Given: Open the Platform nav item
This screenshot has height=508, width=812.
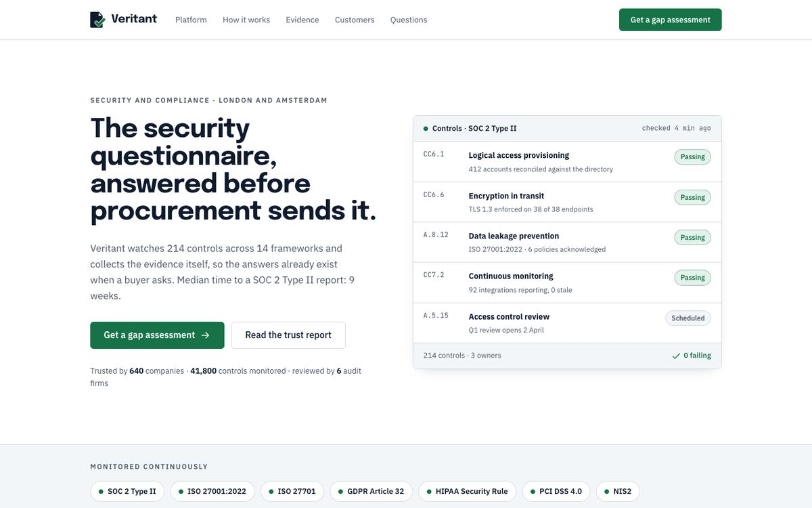Looking at the screenshot, I should click(x=191, y=20).
